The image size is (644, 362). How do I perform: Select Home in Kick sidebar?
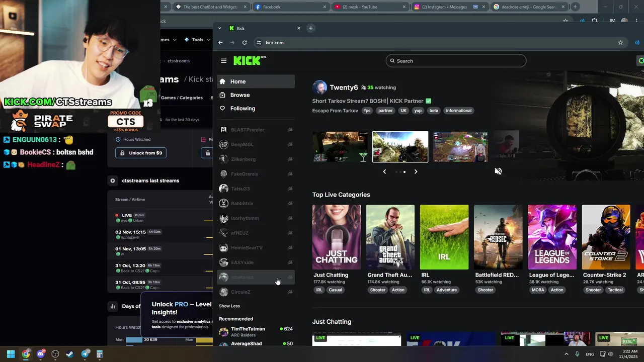click(256, 81)
